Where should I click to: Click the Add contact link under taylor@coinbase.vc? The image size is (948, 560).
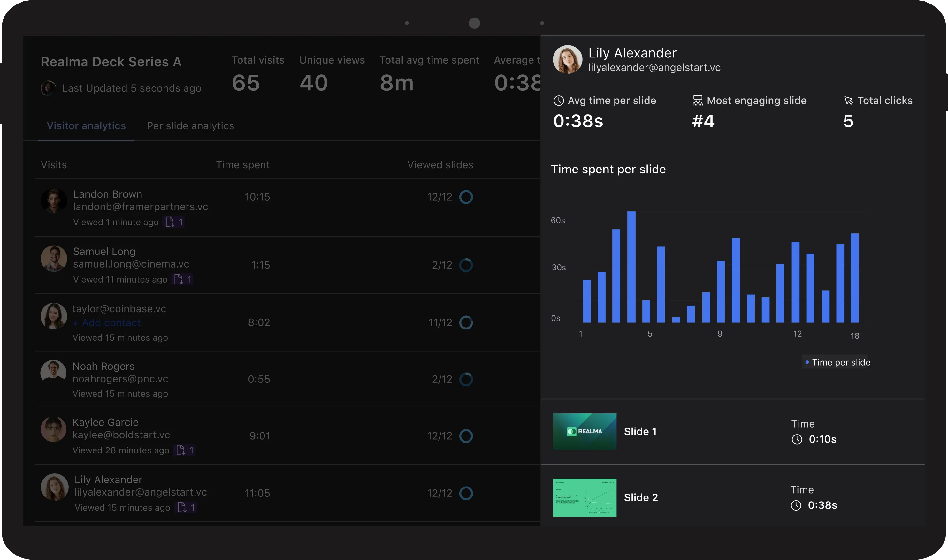(x=106, y=323)
